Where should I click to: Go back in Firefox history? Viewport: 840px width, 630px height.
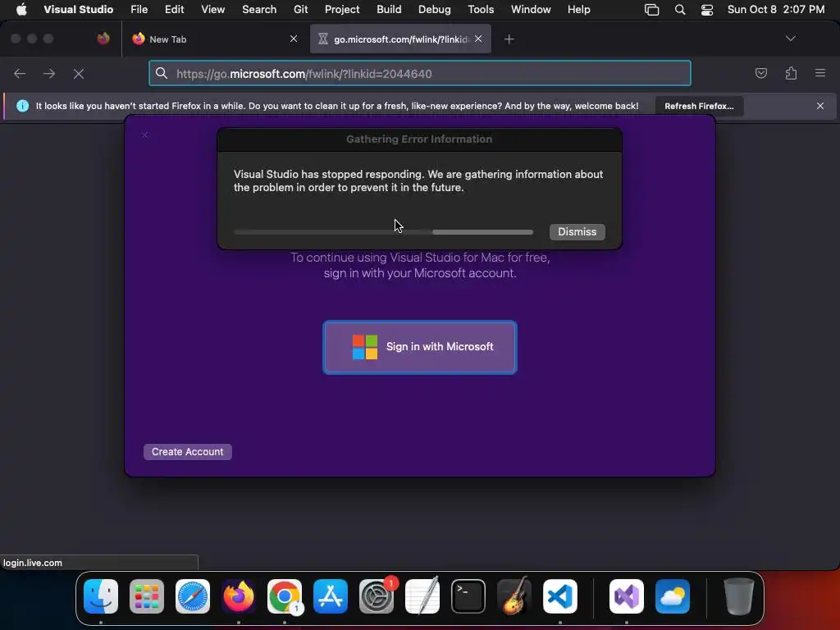coord(20,73)
